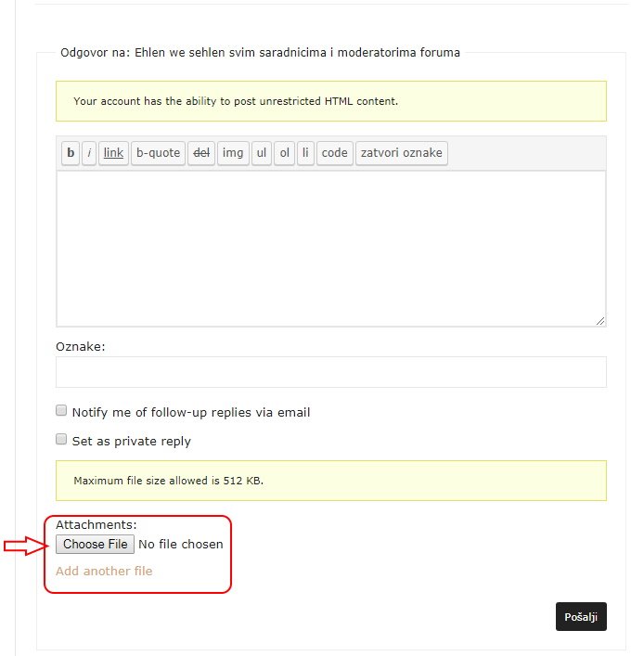Add a list item with li
Screen dimensions: 644x656
tap(305, 153)
